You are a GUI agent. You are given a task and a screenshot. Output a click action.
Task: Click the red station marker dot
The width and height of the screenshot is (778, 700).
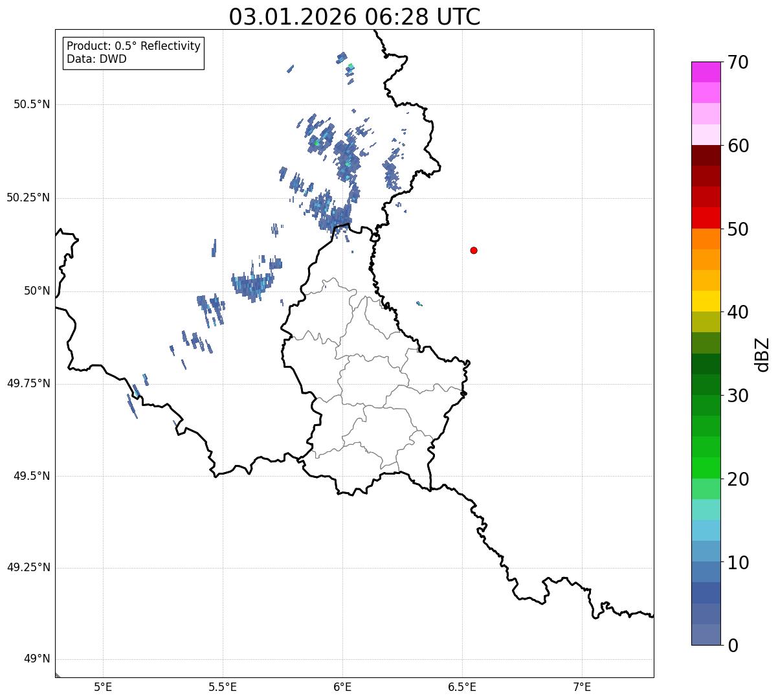coord(474,250)
